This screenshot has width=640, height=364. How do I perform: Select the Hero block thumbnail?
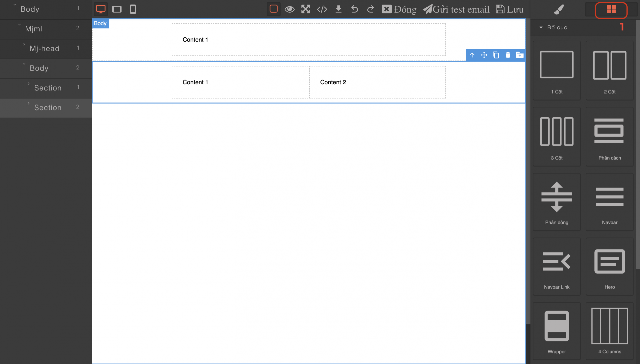click(609, 266)
